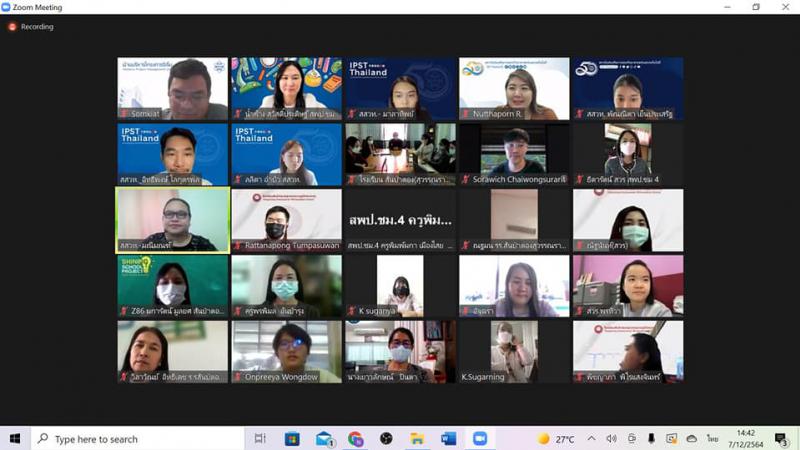800x450 pixels.
Task: Click the name label Nutthaporn R
Action: (x=497, y=114)
